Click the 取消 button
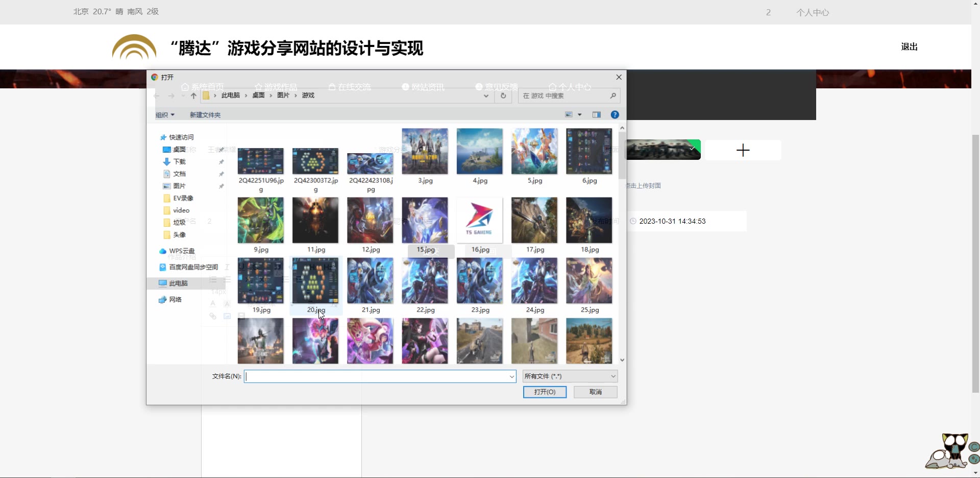This screenshot has height=478, width=980. tap(596, 392)
